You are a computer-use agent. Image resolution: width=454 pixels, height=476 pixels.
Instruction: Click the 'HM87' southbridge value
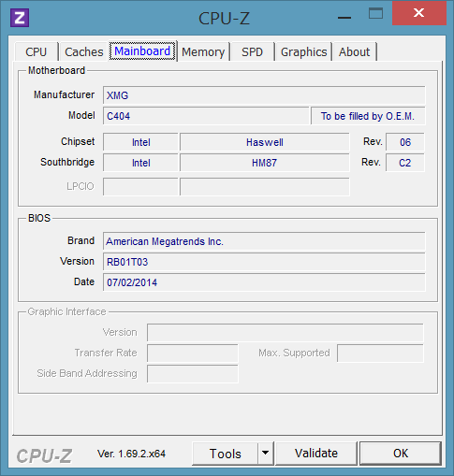pyautogui.click(x=265, y=163)
